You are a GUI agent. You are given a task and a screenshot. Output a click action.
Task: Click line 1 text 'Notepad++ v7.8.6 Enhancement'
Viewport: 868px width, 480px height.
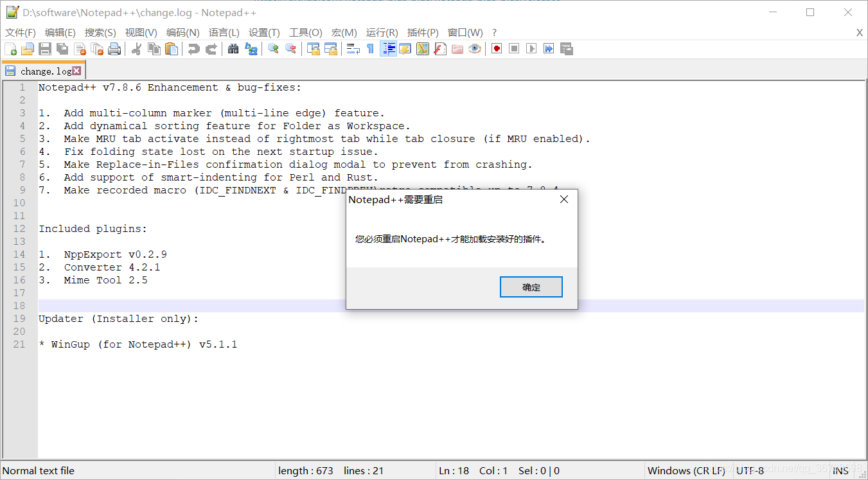[x=128, y=87]
